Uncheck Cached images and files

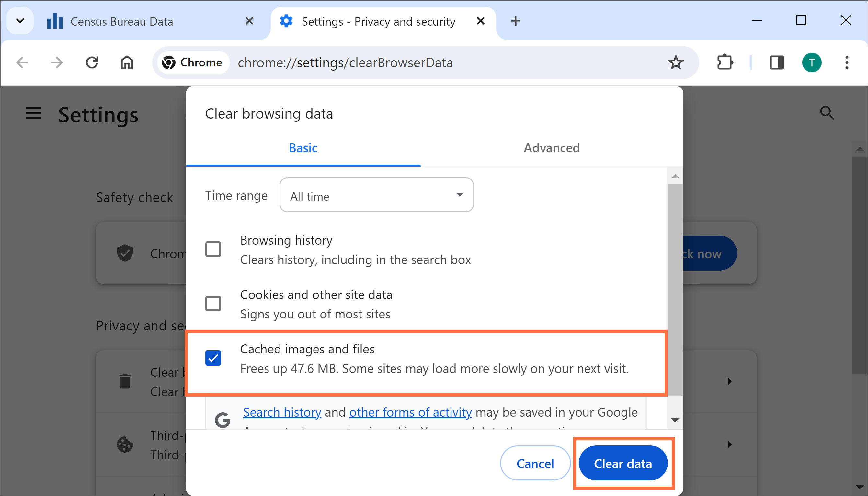(x=213, y=358)
